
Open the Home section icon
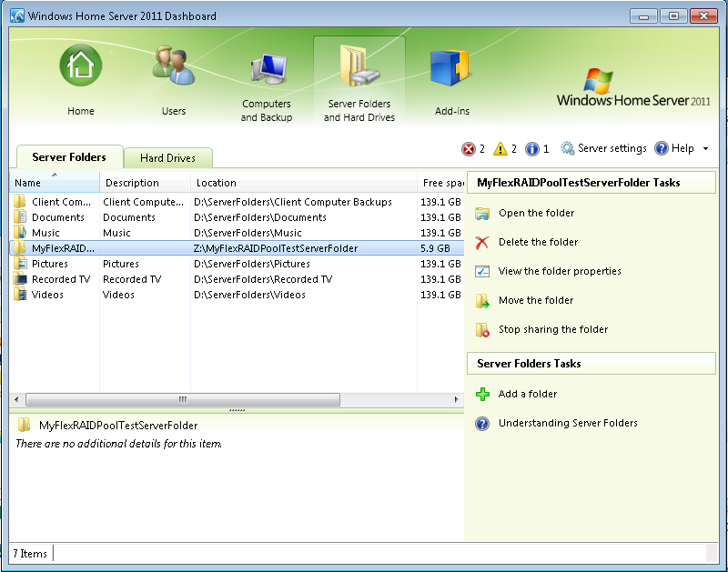[x=81, y=65]
